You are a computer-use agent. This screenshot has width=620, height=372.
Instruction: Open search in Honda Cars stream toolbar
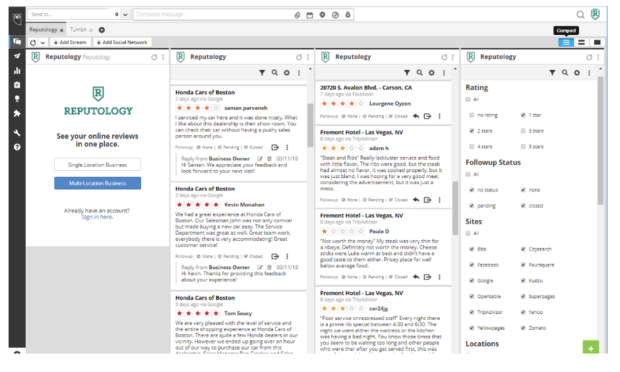[274, 73]
